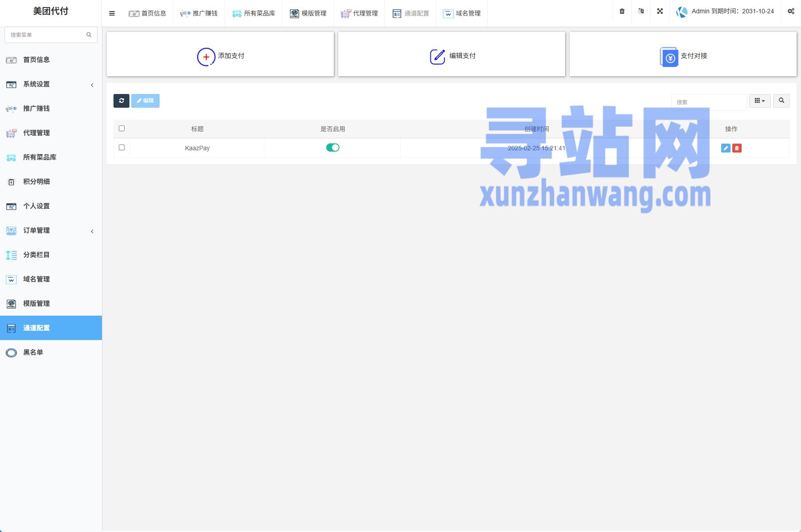Switch to 首页信息 top tab
This screenshot has height=532, width=801.
coord(147,13)
